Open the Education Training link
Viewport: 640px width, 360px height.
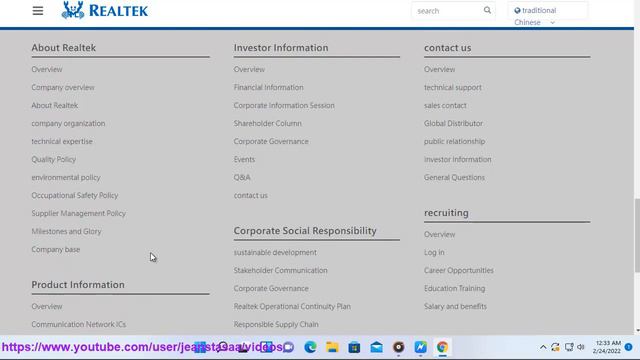(x=455, y=288)
